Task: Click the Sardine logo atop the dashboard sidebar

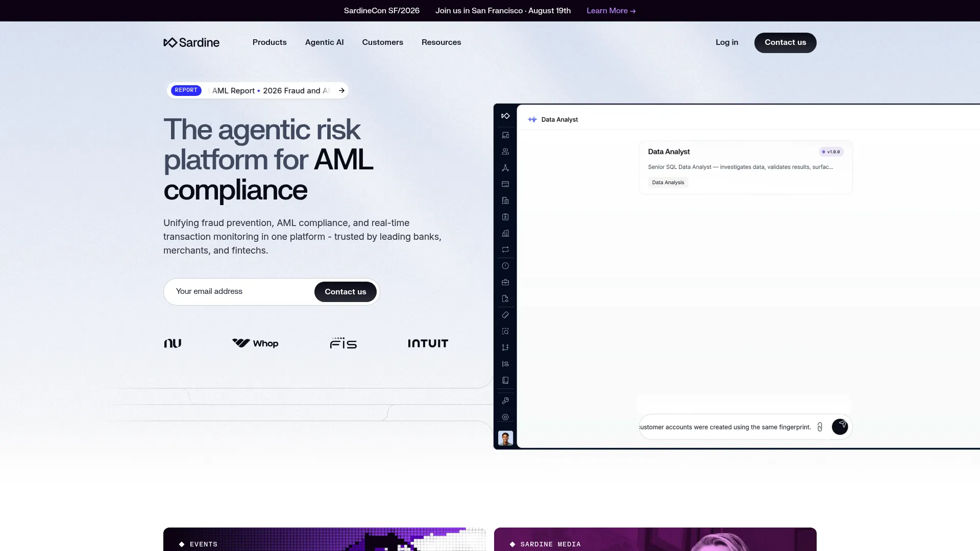Action: click(505, 116)
